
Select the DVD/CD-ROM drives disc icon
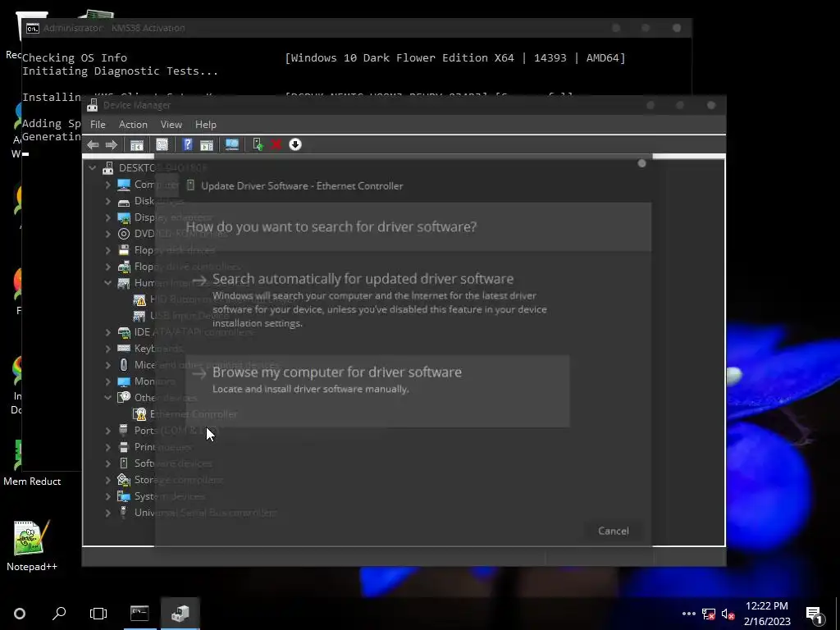coord(124,234)
